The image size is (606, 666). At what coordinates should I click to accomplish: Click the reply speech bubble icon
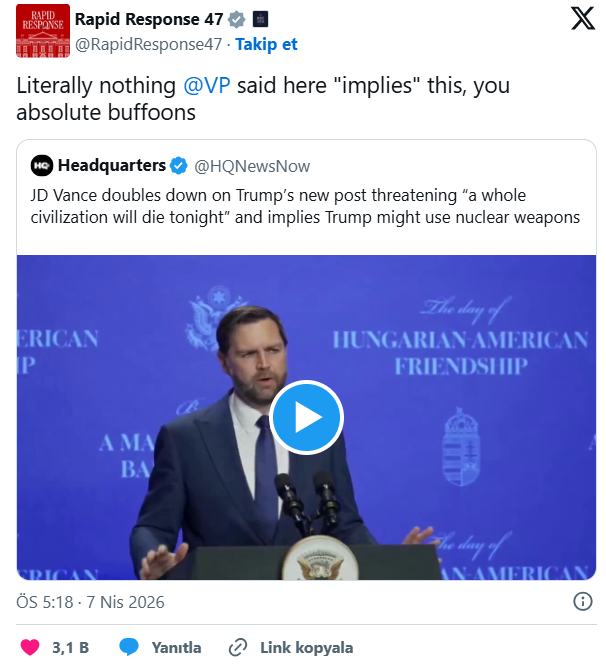click(x=129, y=647)
